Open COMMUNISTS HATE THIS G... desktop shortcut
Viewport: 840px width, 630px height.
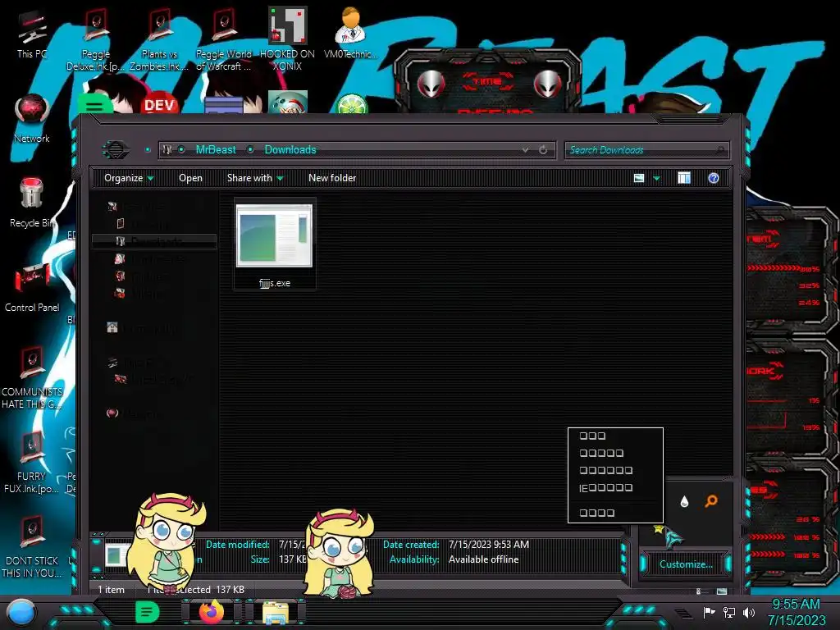coord(32,377)
